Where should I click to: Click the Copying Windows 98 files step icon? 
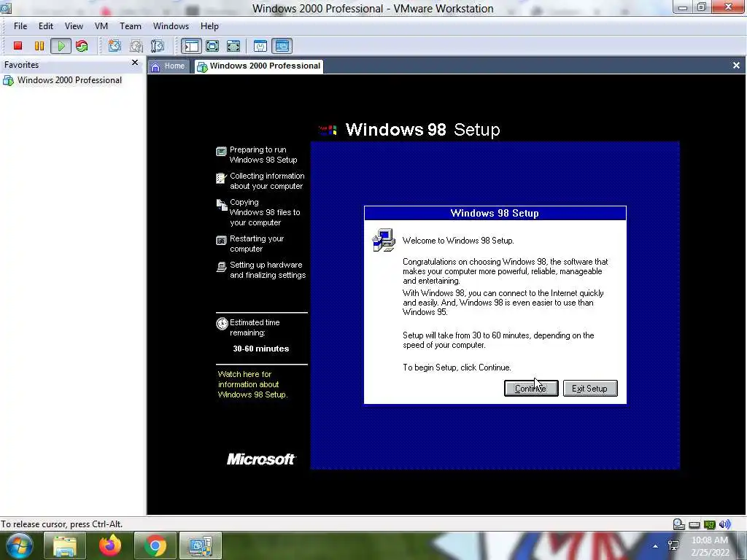[222, 205]
